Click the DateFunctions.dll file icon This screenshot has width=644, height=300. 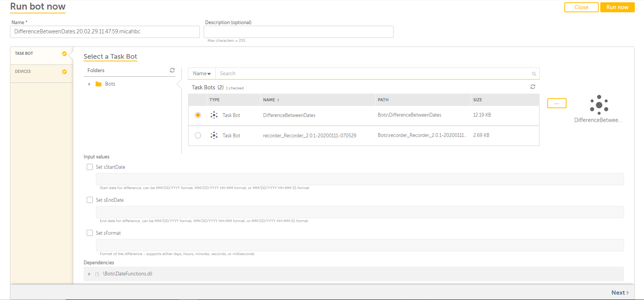point(97,274)
